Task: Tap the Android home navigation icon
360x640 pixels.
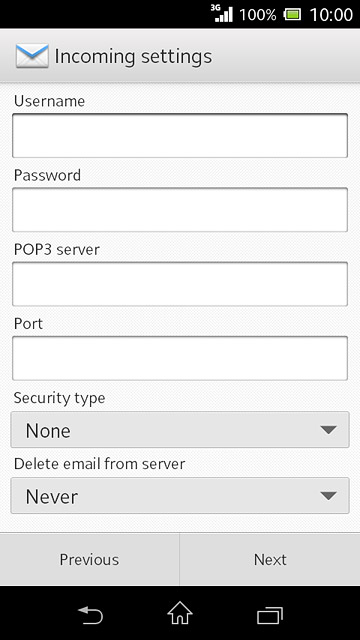Action: pyautogui.click(x=180, y=613)
